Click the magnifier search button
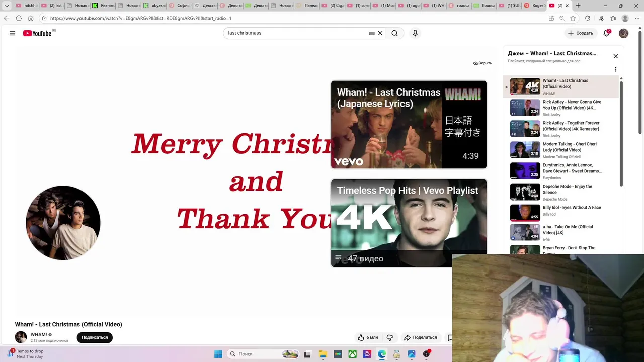Viewport: 644px width, 362px height. point(394,33)
